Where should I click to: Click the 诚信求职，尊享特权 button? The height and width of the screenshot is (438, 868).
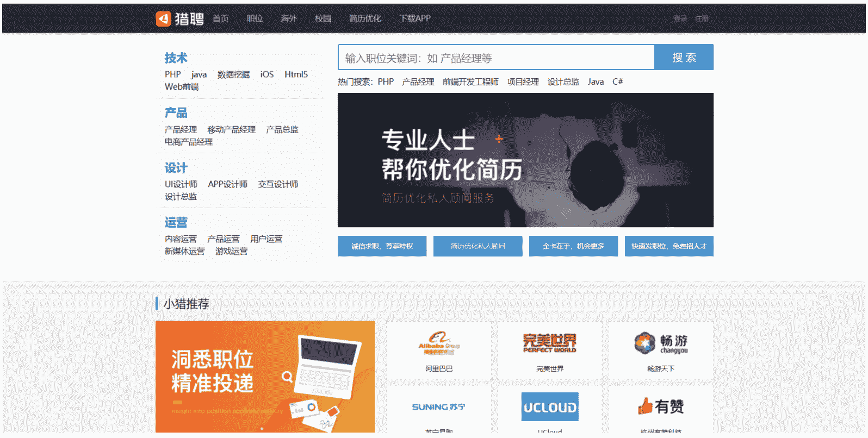pos(382,246)
